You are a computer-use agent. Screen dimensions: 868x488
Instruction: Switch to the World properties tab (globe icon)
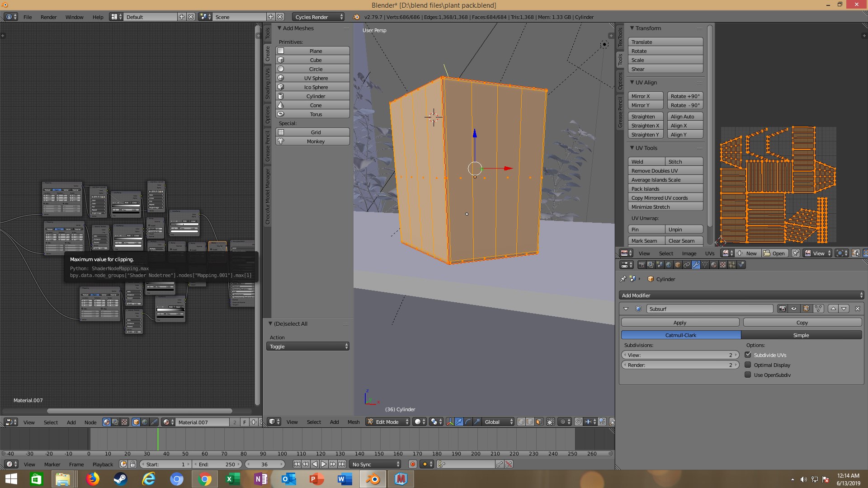[x=668, y=265]
